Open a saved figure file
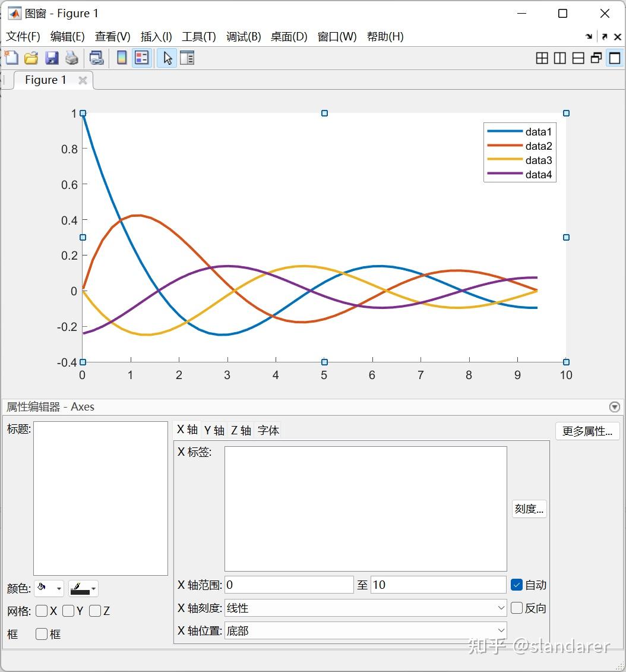 click(31, 58)
